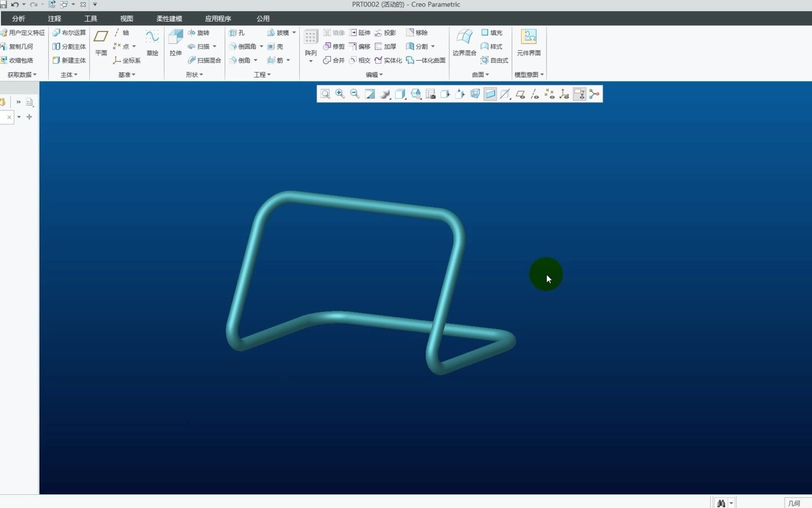
Task: Toggle datum plane display in graphics toolbar
Action: tap(520, 94)
